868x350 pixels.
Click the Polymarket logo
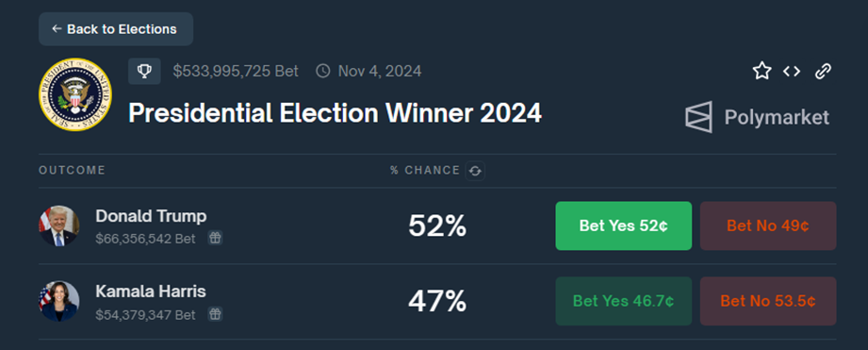click(758, 117)
